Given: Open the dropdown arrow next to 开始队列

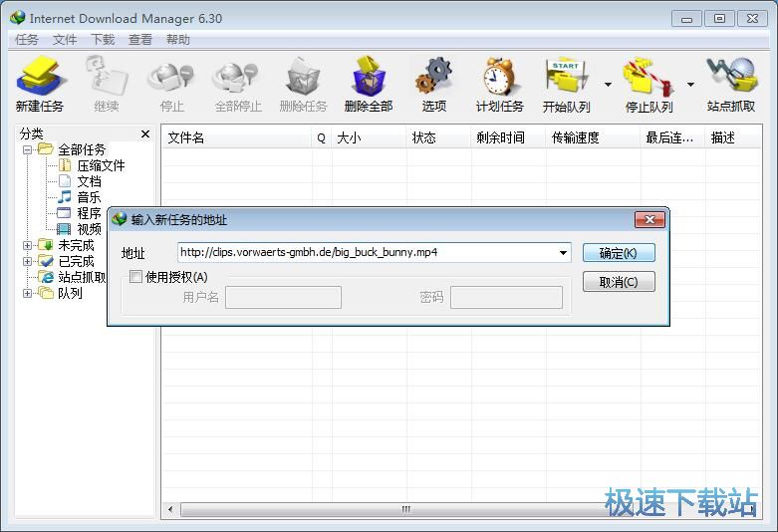Looking at the screenshot, I should (x=608, y=85).
